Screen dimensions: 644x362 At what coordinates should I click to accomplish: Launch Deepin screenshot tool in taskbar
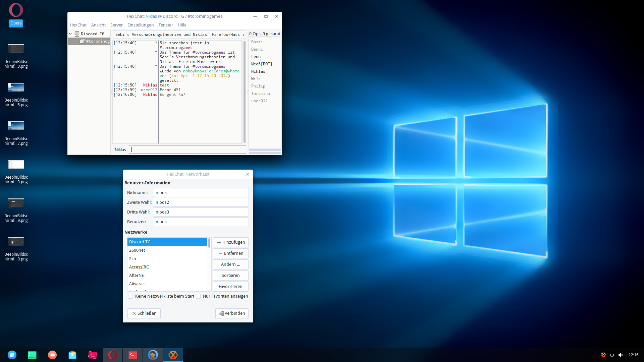93,355
